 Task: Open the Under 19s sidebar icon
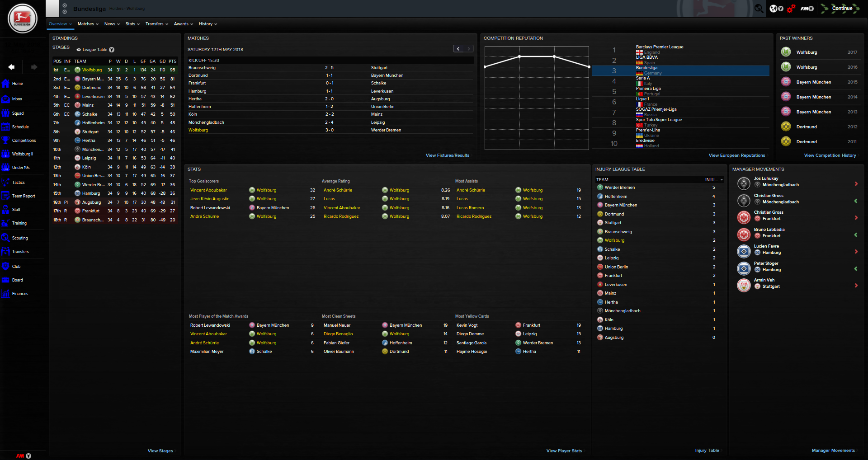5,167
